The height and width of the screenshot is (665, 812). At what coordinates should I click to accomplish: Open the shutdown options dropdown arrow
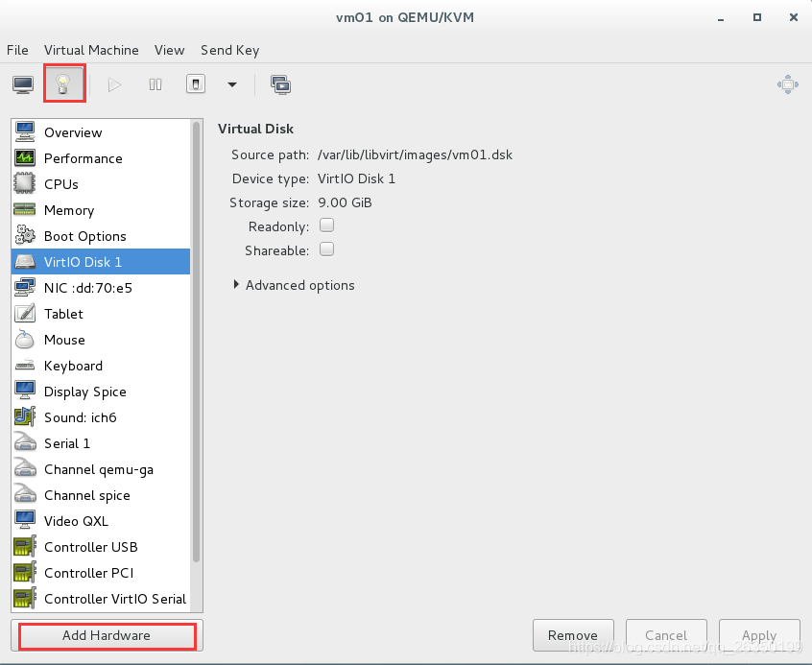pyautogui.click(x=232, y=84)
